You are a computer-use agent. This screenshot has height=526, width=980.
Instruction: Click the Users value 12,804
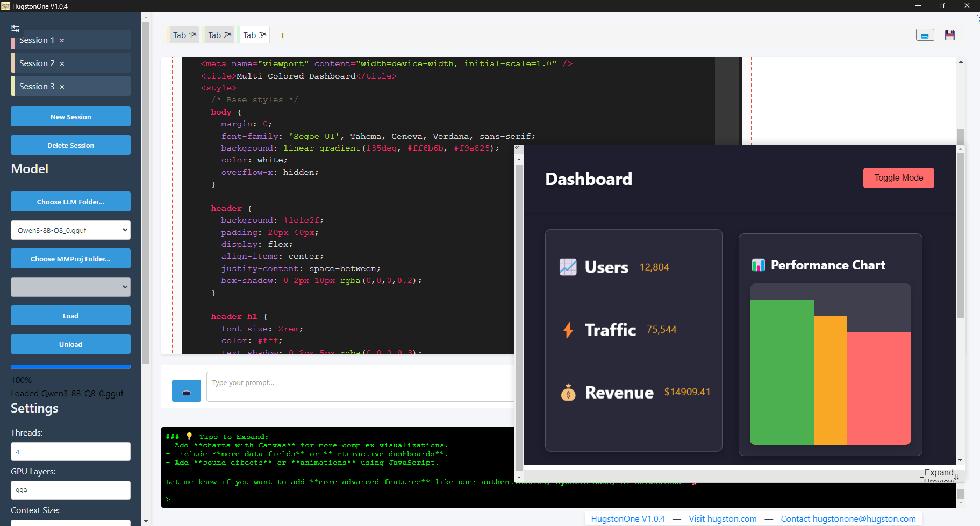pyautogui.click(x=654, y=267)
